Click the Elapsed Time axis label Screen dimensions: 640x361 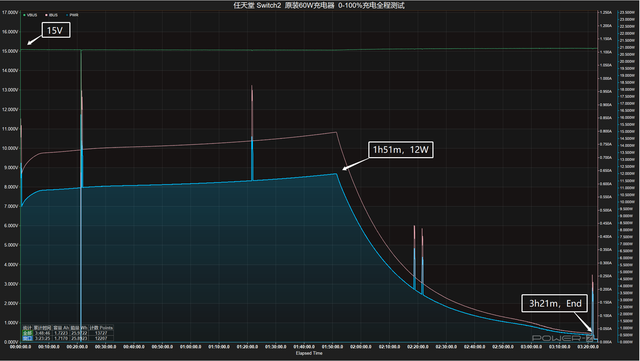point(309,353)
